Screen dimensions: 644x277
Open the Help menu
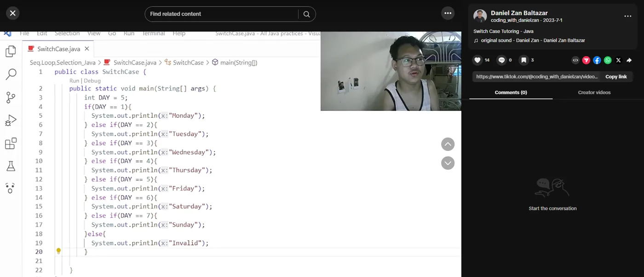tap(179, 34)
